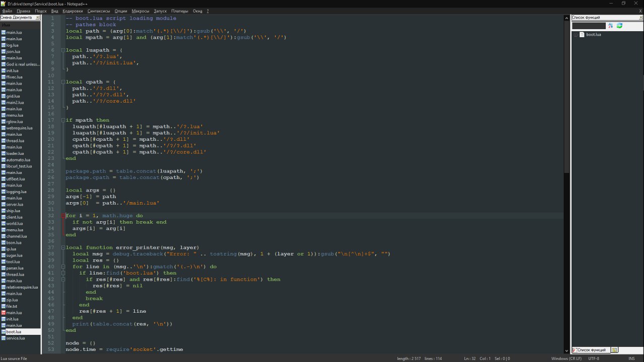Fold the 'if mpath then' block
Screen dimensions: 644x362
coord(63,120)
